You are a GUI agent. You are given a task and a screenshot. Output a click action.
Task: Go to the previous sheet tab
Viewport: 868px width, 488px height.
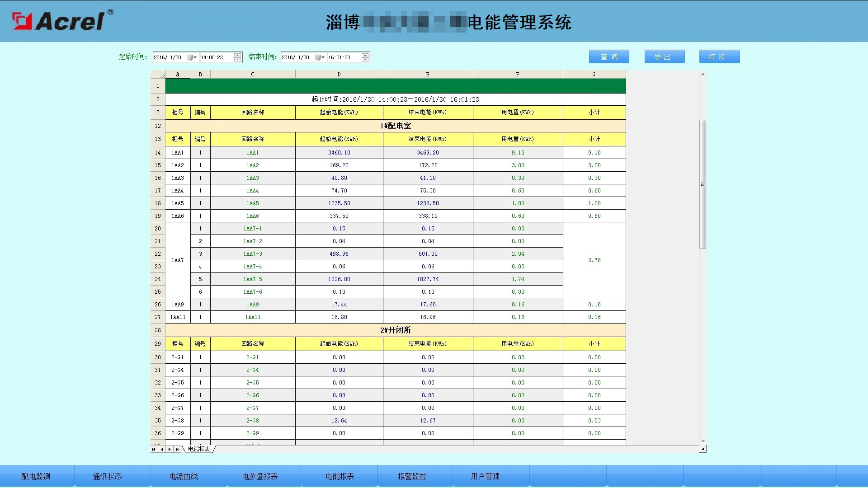click(x=162, y=449)
